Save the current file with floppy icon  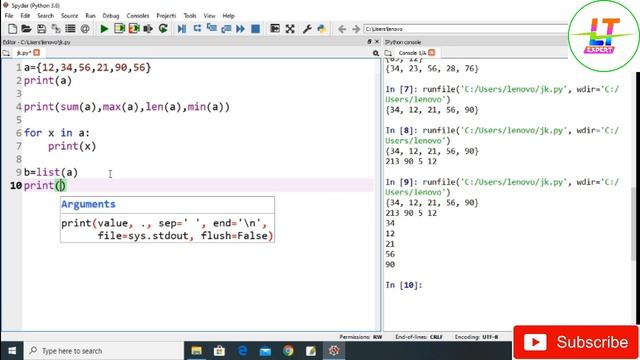coord(41,29)
